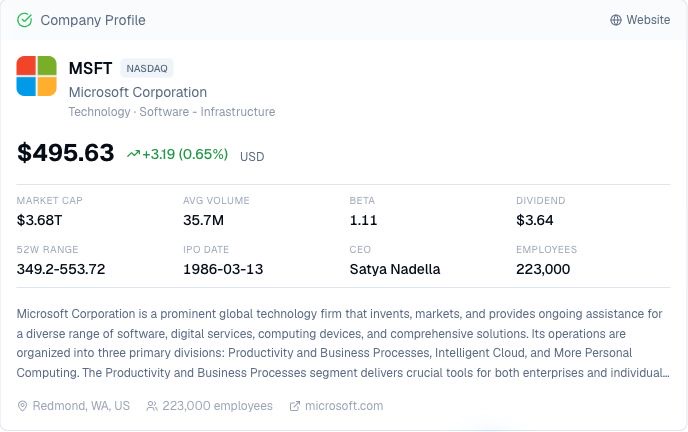Click the Redmond, WA, US location text
Viewport: 688px width, 432px height.
[x=81, y=406]
